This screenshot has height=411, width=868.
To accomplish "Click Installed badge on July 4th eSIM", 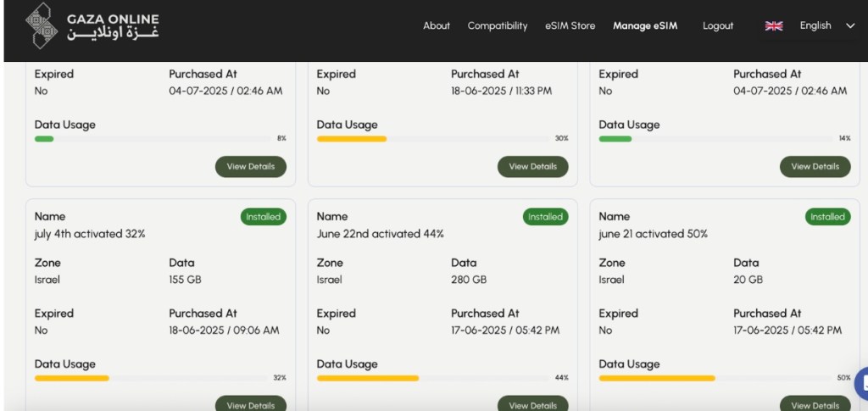I will click(263, 217).
